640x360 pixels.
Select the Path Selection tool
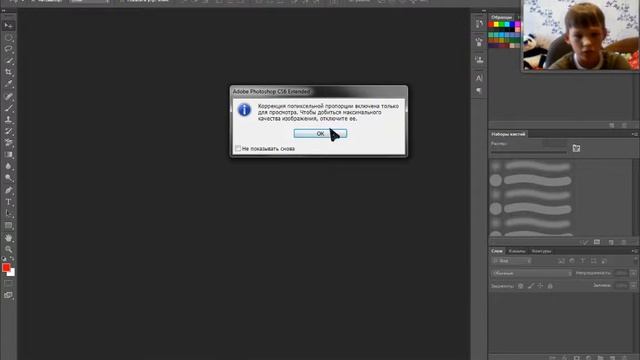coord(8,213)
